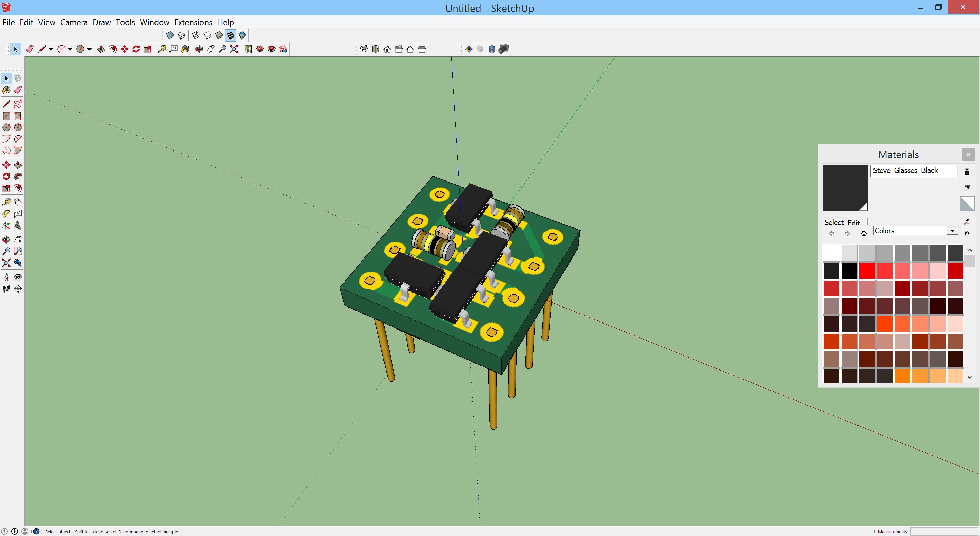Choose the Walk footprints tool
Image resolution: width=980 pixels, height=536 pixels.
6,289
